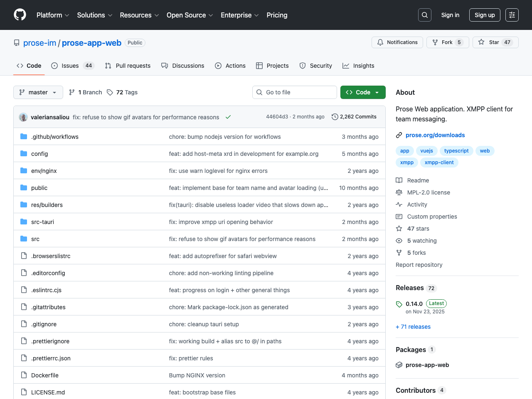Click the green check status icon

tap(228, 117)
